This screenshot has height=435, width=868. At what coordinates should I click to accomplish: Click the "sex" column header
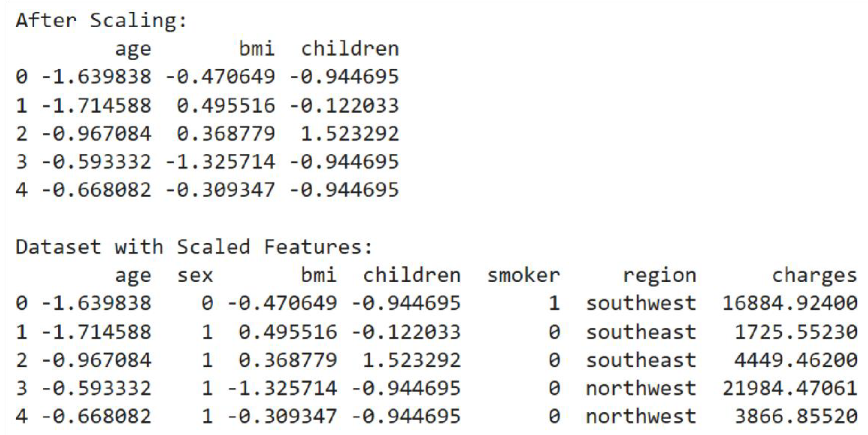pyautogui.click(x=195, y=276)
